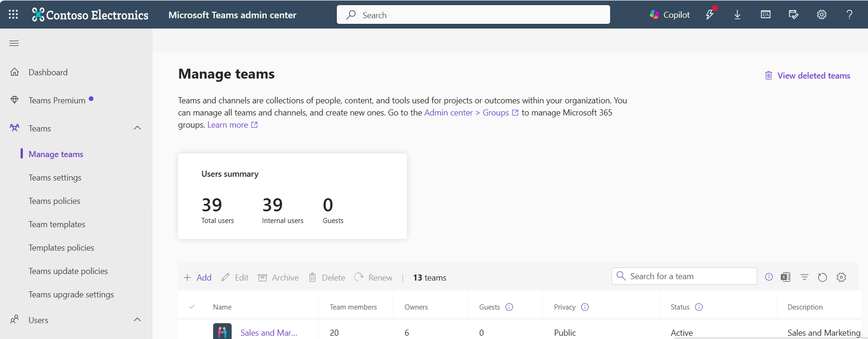The image size is (868, 339).
Task: Click the Privacy column info icon
Action: point(585,307)
